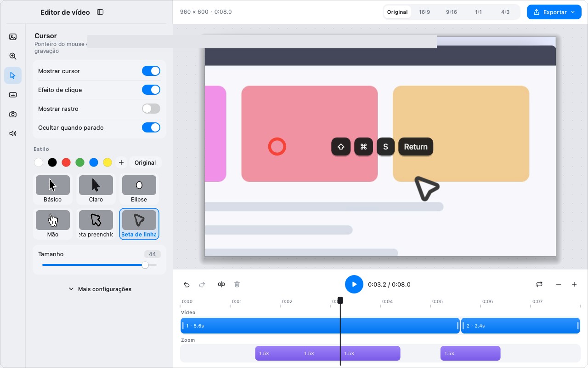Expand Mais configurações section

[x=100, y=289]
